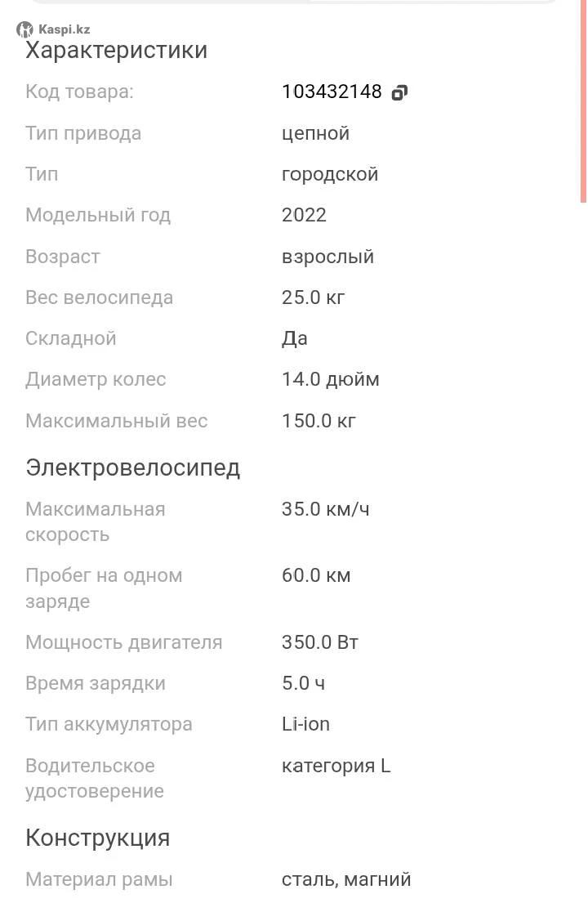Click the 'цепной' drive type value
This screenshot has width=588, height=903.
(315, 133)
